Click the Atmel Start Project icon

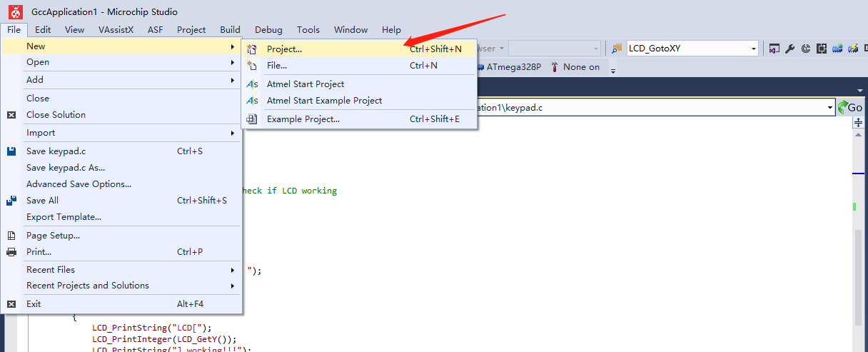[252, 84]
